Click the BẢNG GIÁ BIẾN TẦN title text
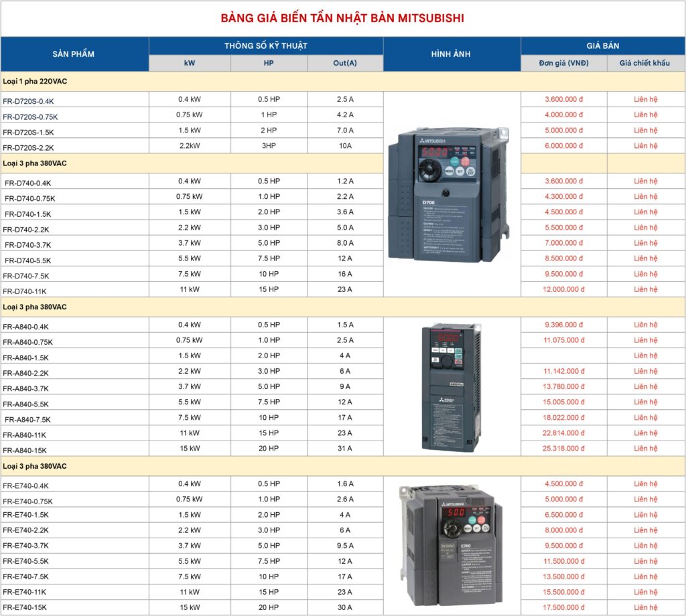Viewport: 686px width, 616px height. pyautogui.click(x=342, y=18)
